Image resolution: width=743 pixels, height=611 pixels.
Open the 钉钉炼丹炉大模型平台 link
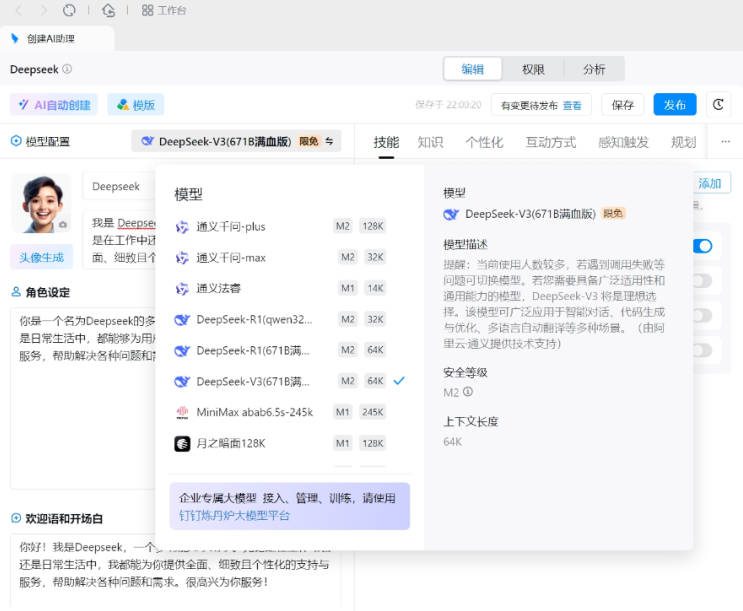point(234,515)
